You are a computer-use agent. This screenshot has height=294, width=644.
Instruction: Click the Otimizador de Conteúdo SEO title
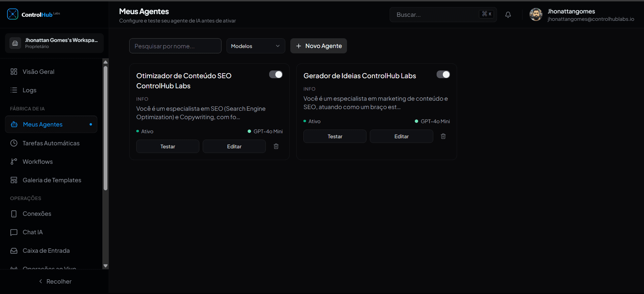coord(184,81)
